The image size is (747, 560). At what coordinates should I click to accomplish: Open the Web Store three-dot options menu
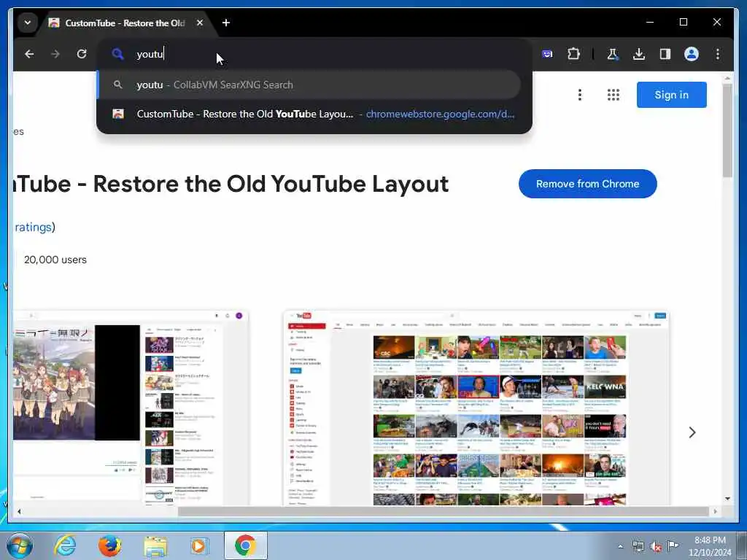pos(580,95)
